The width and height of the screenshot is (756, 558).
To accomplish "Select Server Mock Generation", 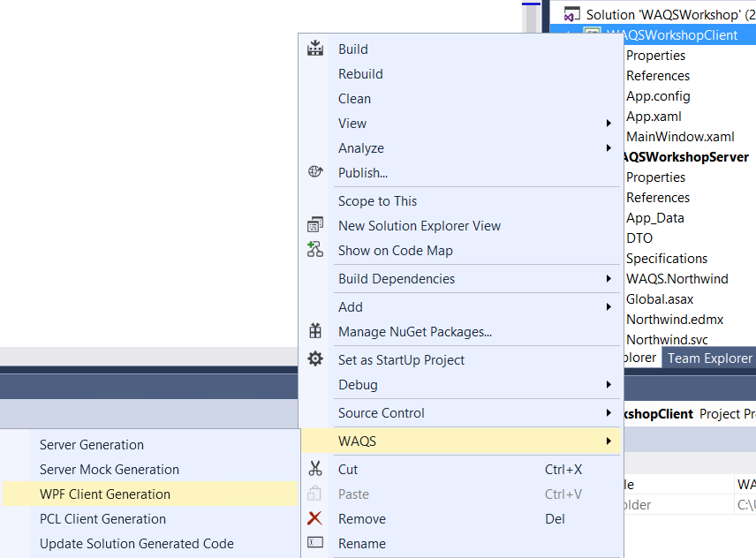I will pyautogui.click(x=150, y=470).
